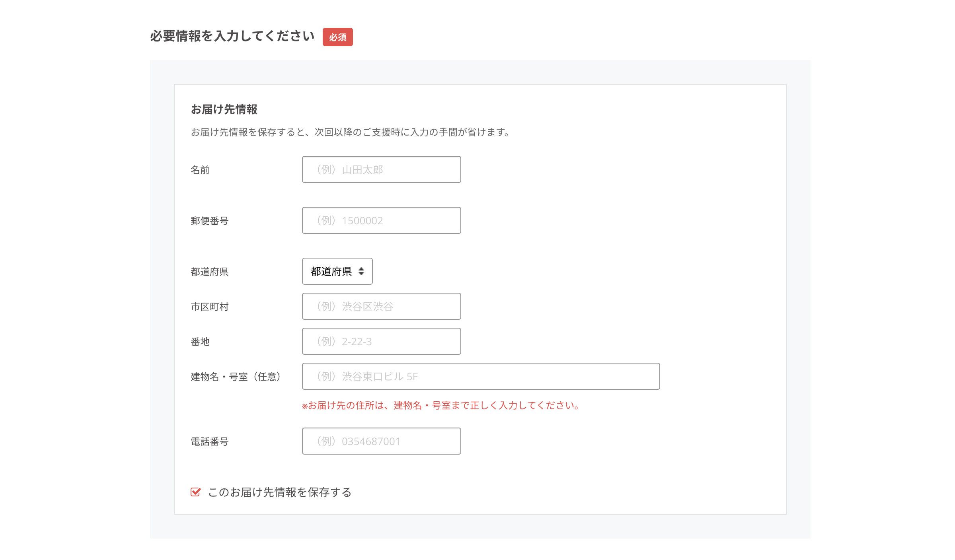
Task: Click the 都道府県 dropdown arrow icon
Action: click(x=361, y=271)
